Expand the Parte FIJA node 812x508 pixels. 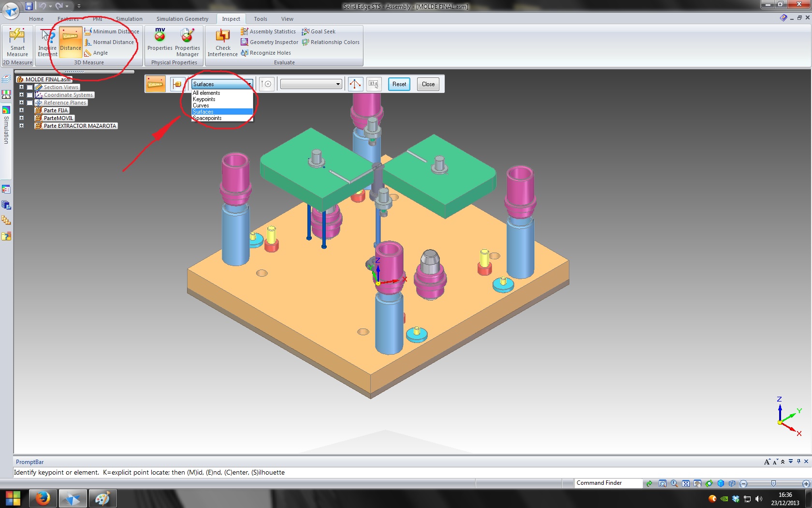coord(21,110)
